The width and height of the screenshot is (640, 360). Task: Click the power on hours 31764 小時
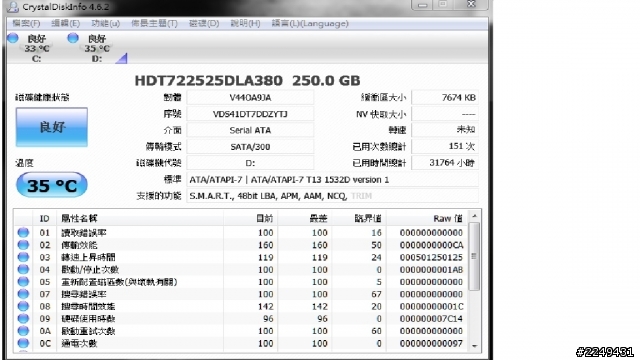445,162
